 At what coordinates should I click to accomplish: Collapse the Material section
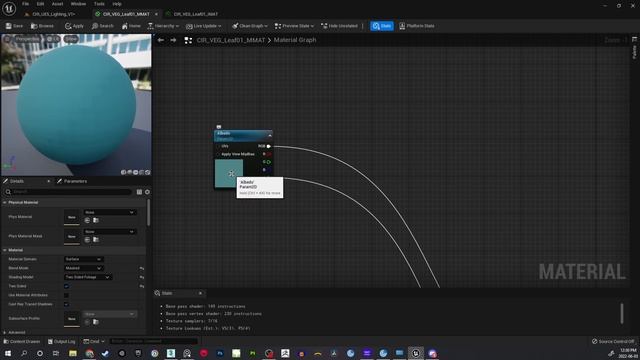coord(4,250)
